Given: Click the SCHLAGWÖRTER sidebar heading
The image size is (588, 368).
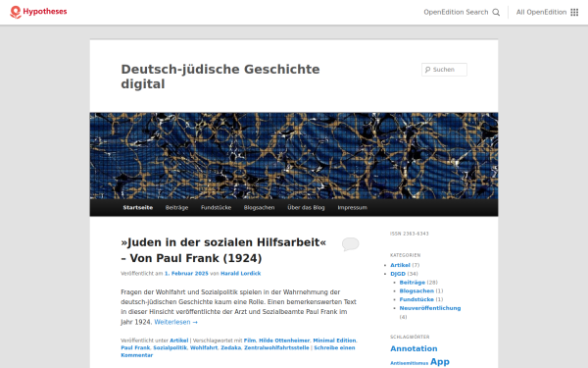Looking at the screenshot, I should (410, 337).
